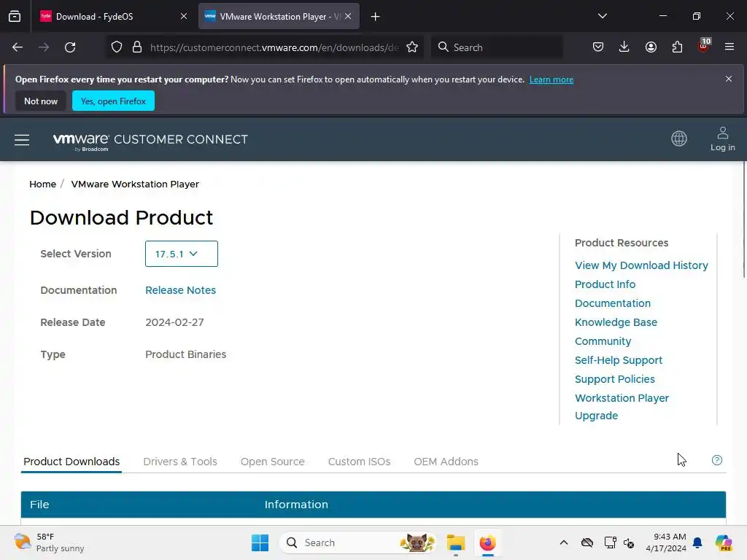Open View My Download History link
The height and width of the screenshot is (560, 747).
coord(641,265)
